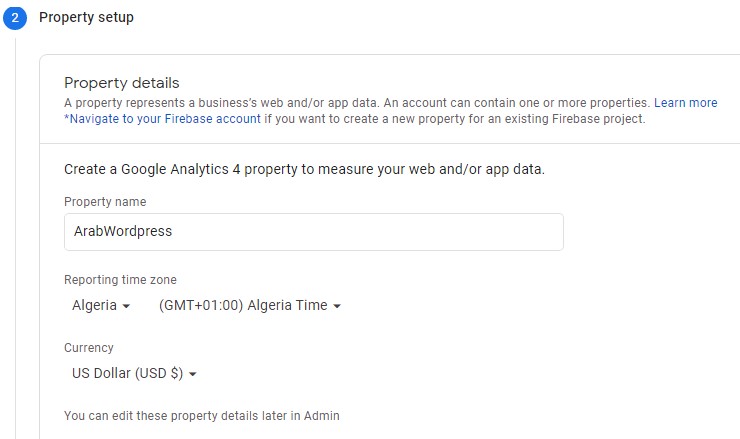Open the US Dollar currency dropdown
Image resolution: width=740 pixels, height=439 pixels.
coord(133,374)
